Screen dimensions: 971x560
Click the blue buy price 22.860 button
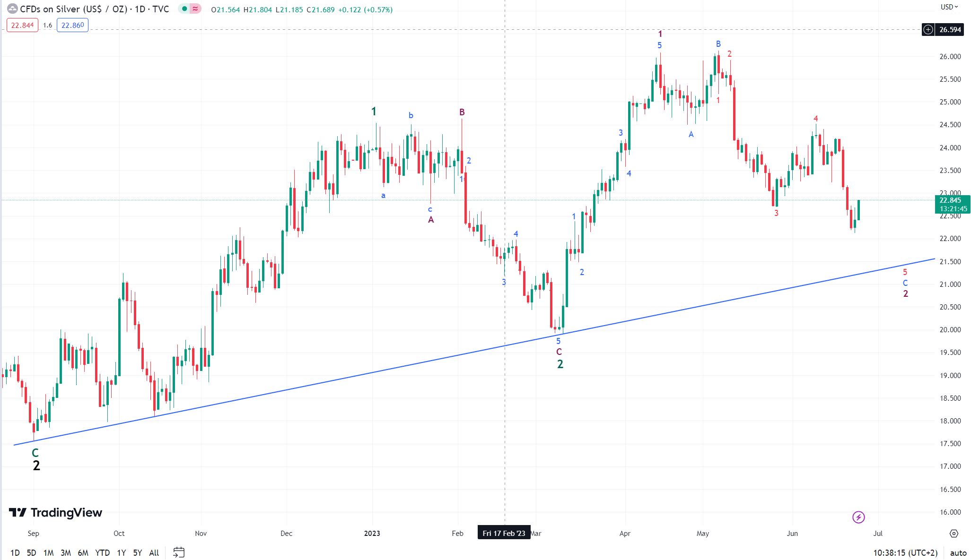coord(72,25)
